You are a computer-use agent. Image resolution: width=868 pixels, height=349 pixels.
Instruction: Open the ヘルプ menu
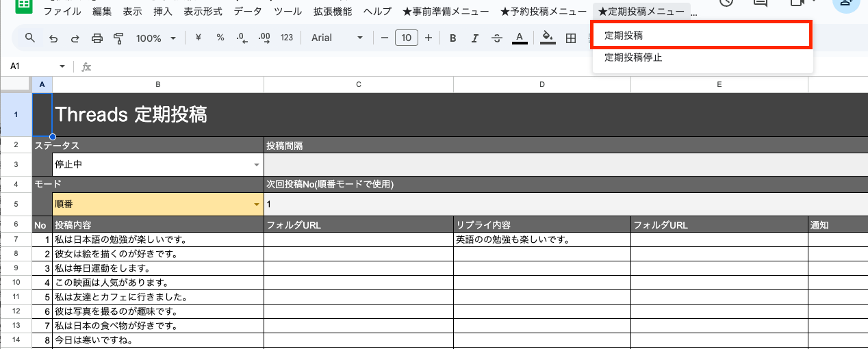pyautogui.click(x=378, y=12)
